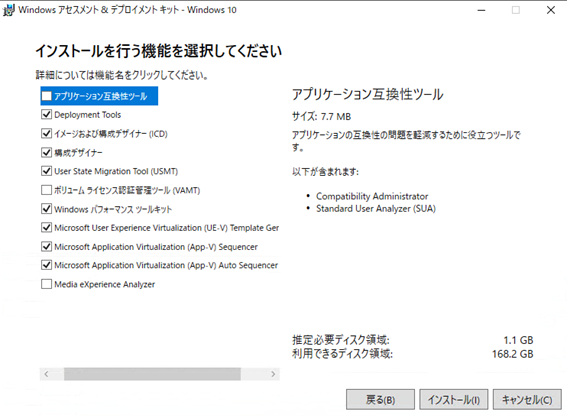Close the installer window
Screen dimensions: 567x418
point(551,10)
